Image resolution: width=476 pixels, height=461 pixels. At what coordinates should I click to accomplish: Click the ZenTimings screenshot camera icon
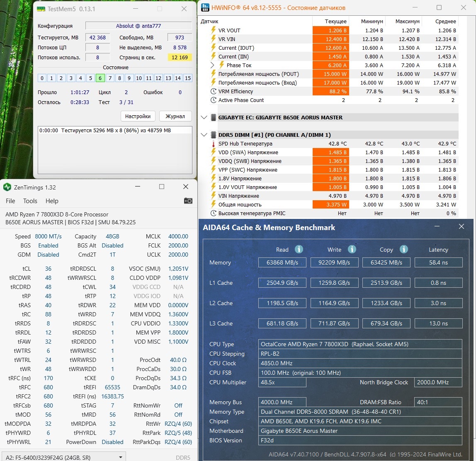pos(188,201)
